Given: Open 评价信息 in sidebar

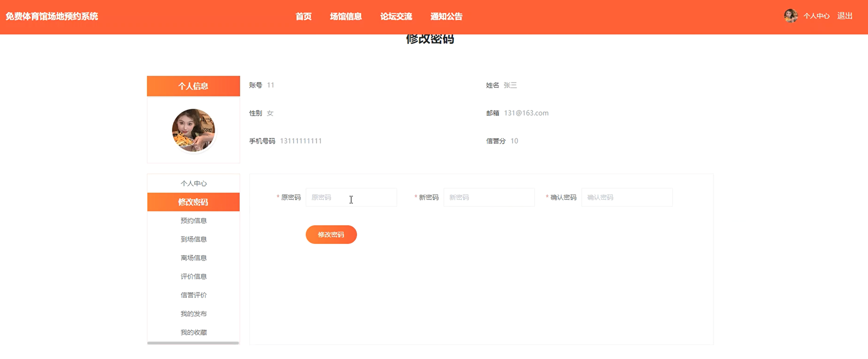Looking at the screenshot, I should click(x=193, y=276).
